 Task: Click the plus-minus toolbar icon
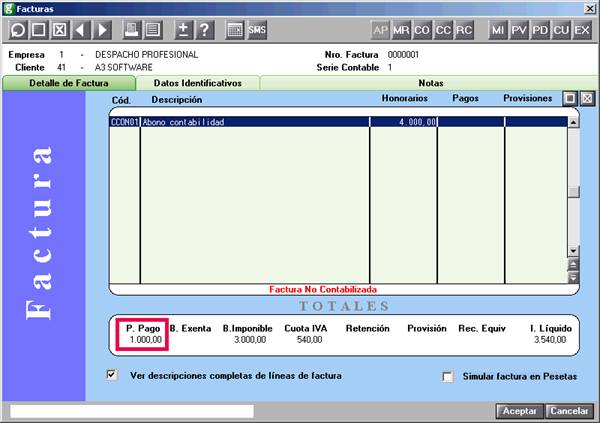pos(184,30)
